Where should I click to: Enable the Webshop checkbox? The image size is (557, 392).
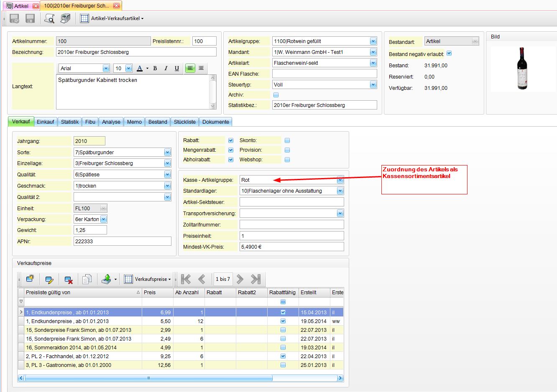click(x=287, y=160)
